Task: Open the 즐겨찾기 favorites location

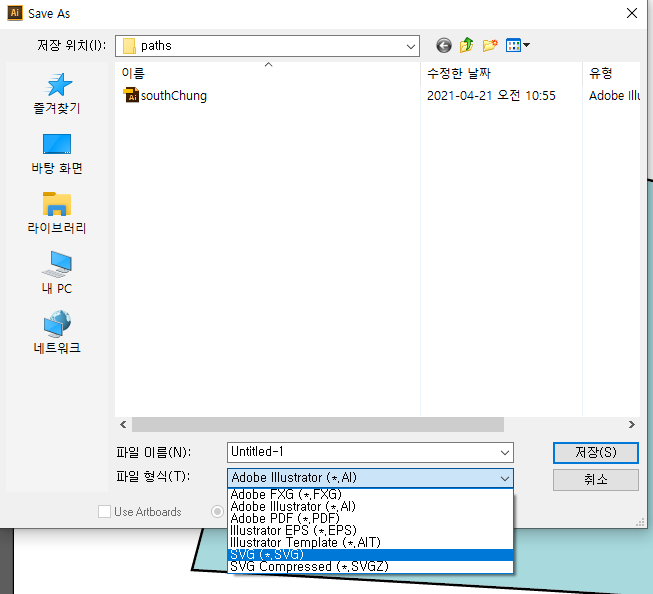Action: [57, 94]
